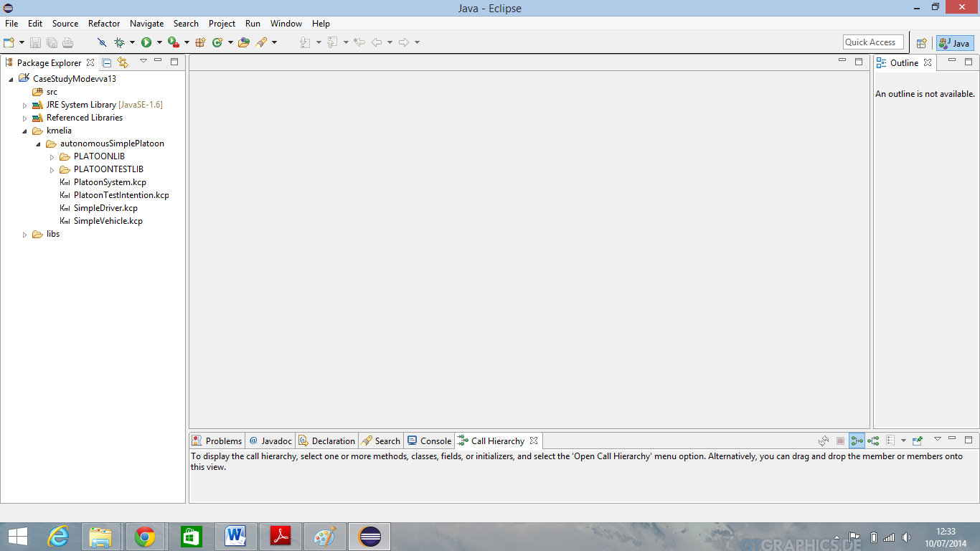Click the Open Perspective icon
The width and height of the screenshot is (980, 551).
coord(922,43)
